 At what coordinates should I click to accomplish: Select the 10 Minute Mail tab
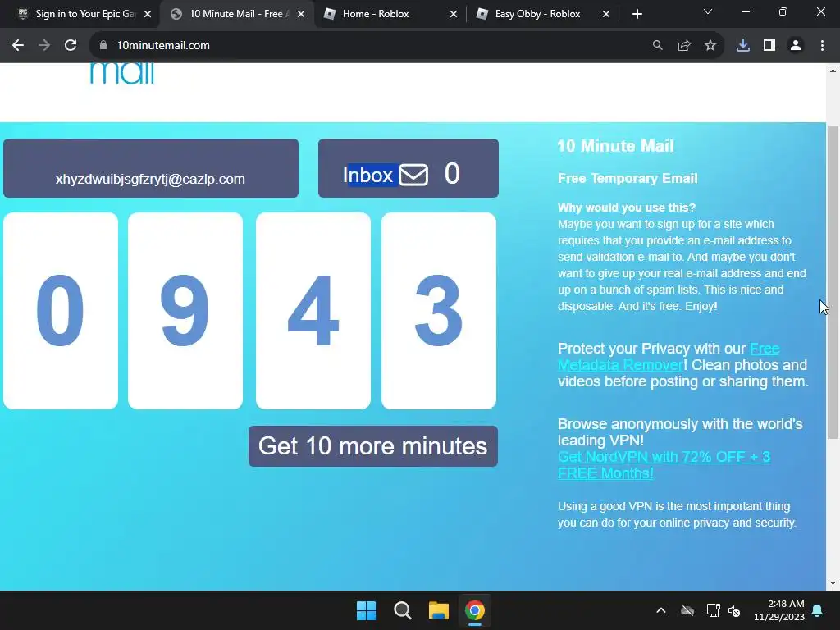click(x=237, y=14)
